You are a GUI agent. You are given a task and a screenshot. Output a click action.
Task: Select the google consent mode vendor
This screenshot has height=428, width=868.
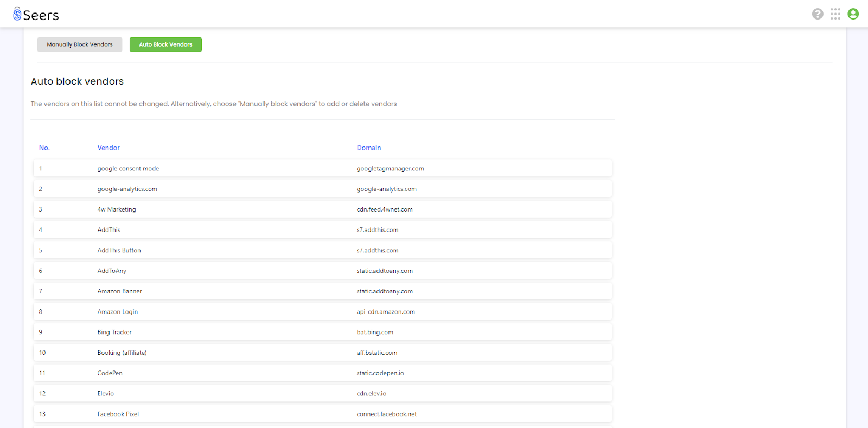(x=128, y=169)
